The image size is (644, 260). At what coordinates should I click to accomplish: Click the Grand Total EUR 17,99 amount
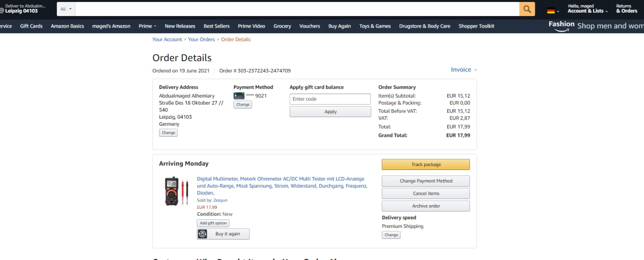(x=458, y=135)
